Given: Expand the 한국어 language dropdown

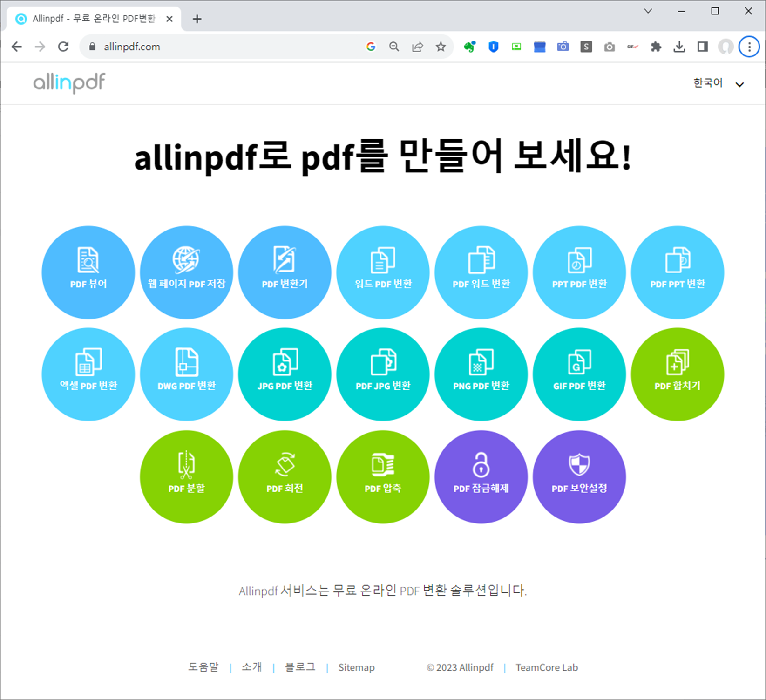Looking at the screenshot, I should pos(719,83).
